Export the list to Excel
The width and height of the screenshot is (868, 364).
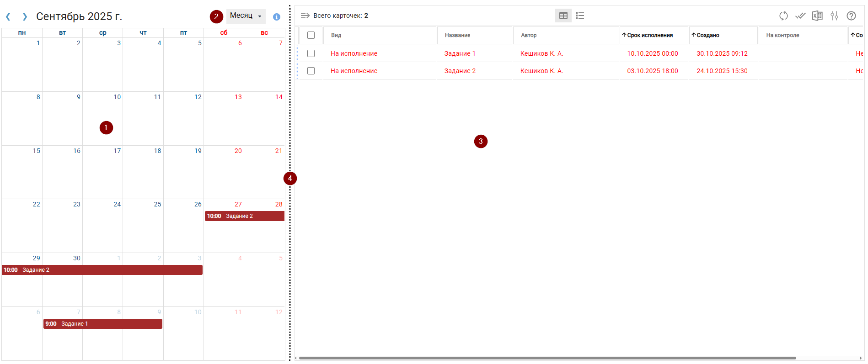[817, 16]
